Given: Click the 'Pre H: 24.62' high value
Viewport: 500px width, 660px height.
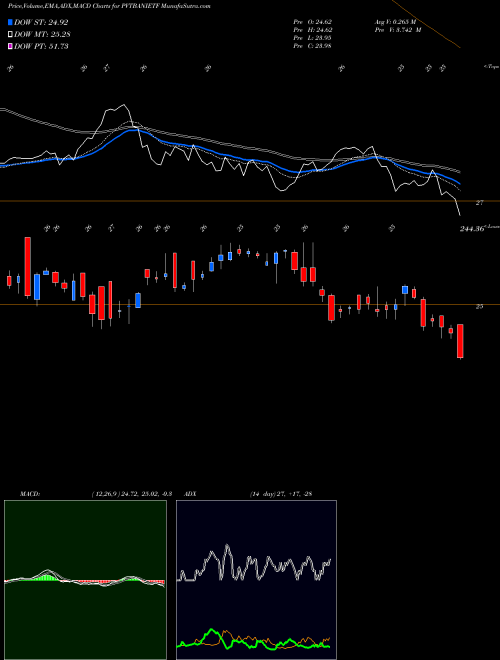Looking at the screenshot, I should pos(312,29).
